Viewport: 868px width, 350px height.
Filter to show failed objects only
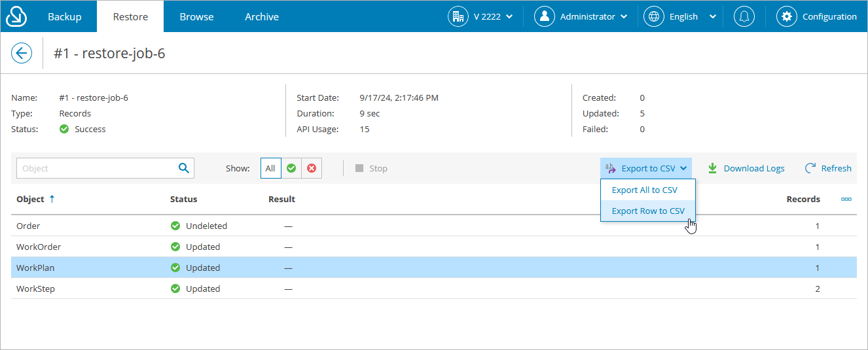click(x=312, y=168)
